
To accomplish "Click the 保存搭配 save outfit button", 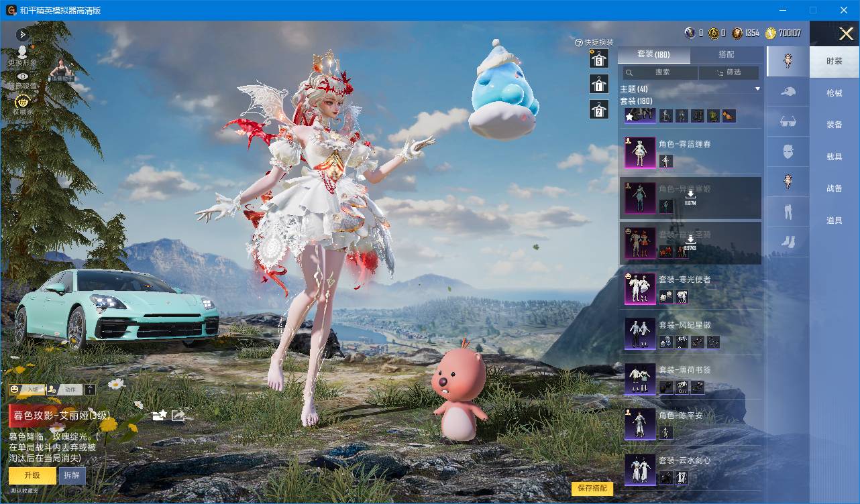I will coord(592,488).
